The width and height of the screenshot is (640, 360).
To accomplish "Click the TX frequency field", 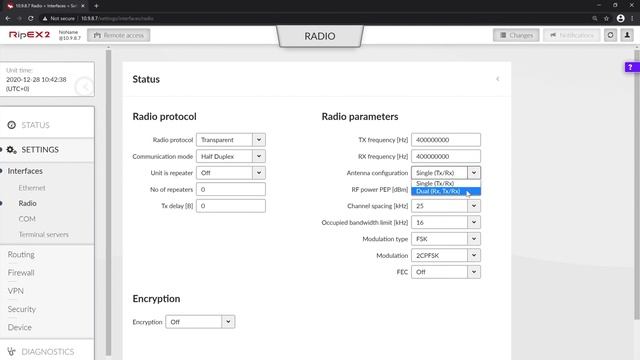I will point(446,140).
